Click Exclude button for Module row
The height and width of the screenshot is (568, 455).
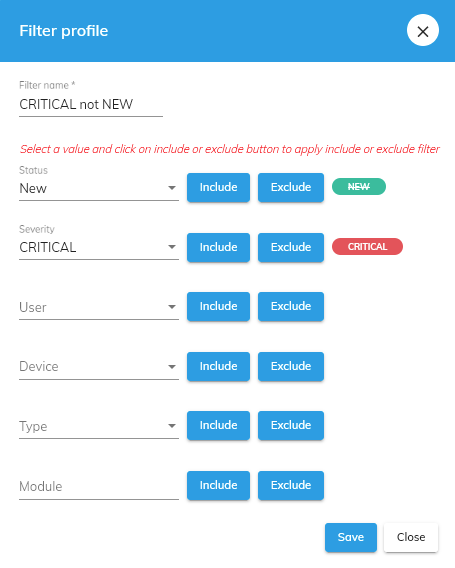coord(291,485)
